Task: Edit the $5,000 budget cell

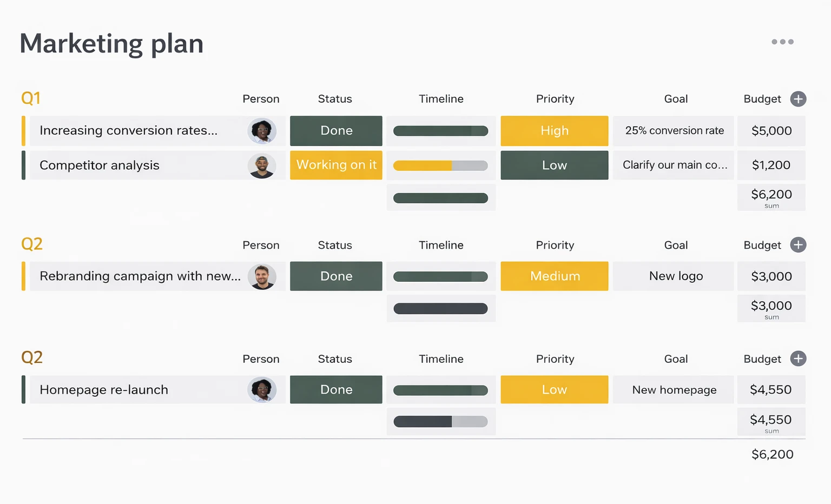Action: [771, 131]
